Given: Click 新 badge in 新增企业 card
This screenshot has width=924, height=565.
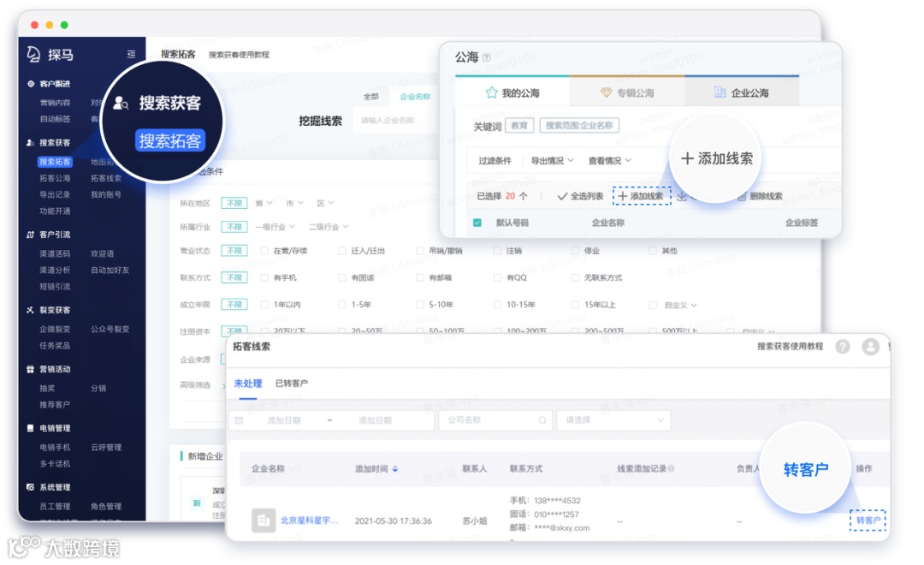Looking at the screenshot, I should coord(197,503).
